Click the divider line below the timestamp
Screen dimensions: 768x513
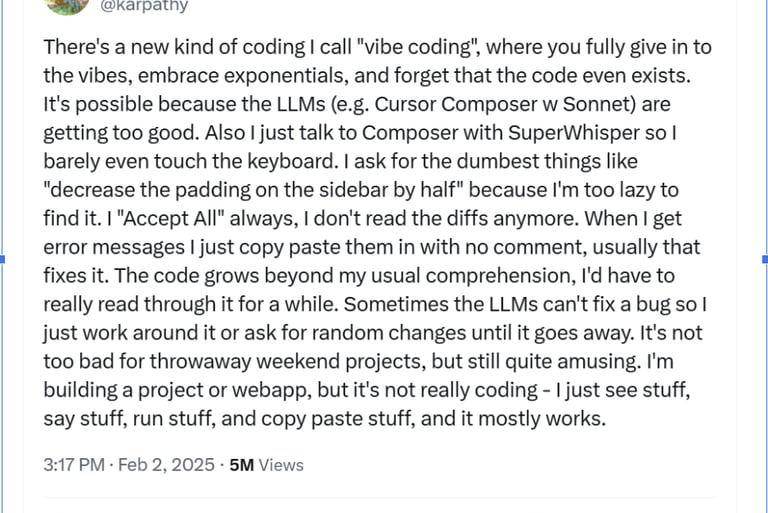coord(380,498)
